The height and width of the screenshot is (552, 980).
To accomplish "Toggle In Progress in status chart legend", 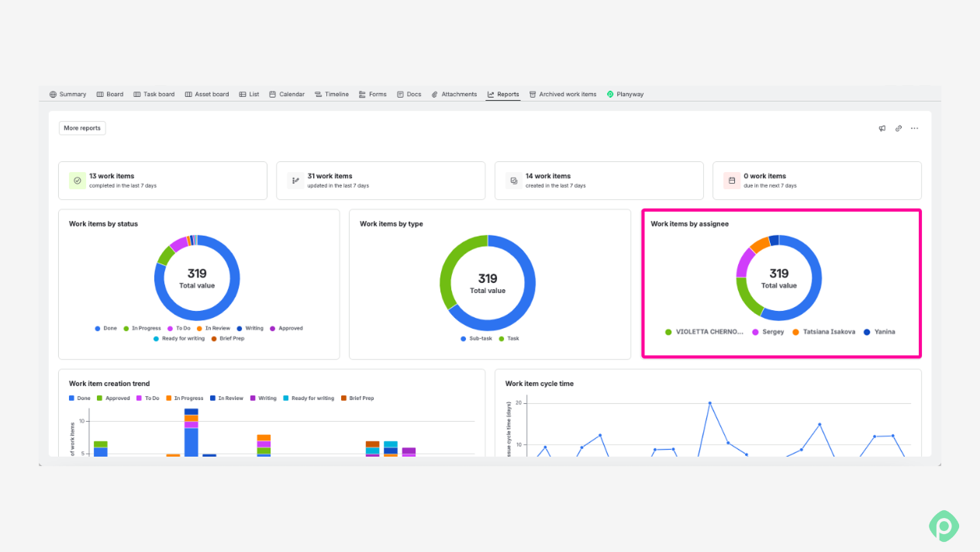I will [143, 329].
